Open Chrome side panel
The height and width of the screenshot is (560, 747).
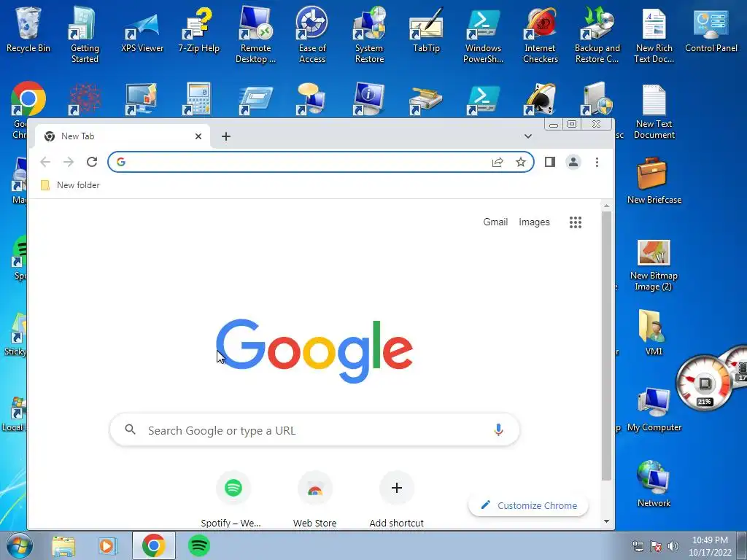coord(550,162)
